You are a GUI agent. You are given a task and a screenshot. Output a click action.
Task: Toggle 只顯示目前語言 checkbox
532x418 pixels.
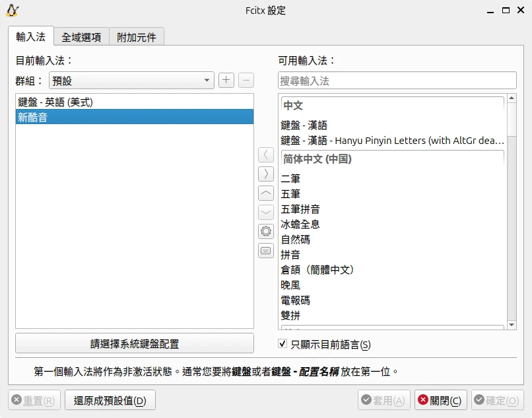point(283,343)
